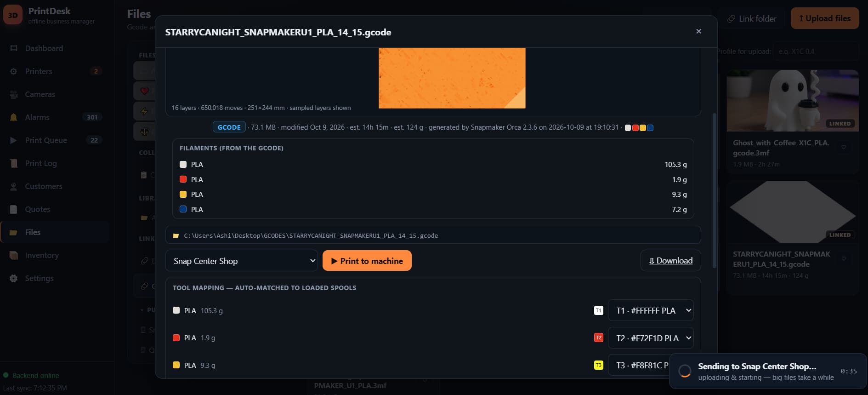
Task: Open Alarms page
Action: point(37,117)
